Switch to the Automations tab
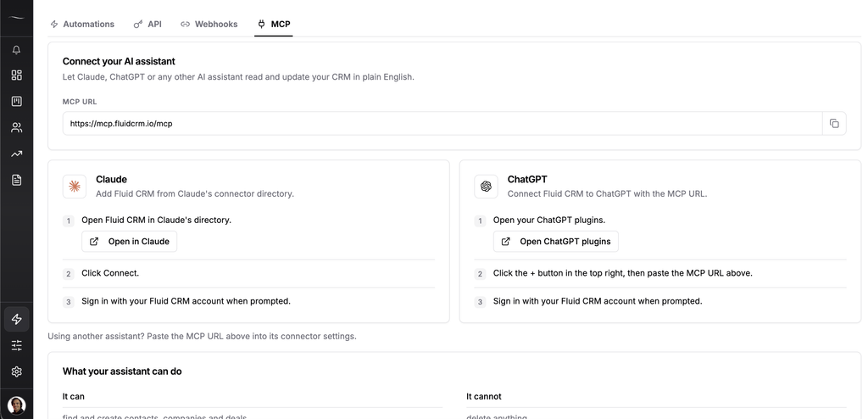The height and width of the screenshot is (419, 868). (82, 25)
